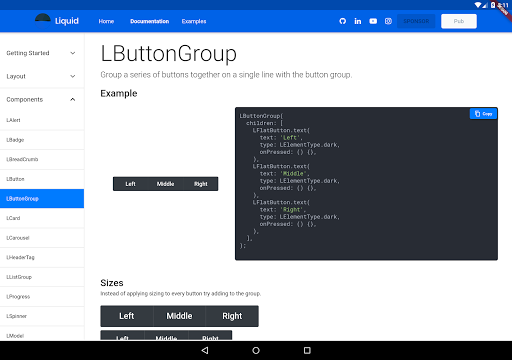The width and height of the screenshot is (512, 360).
Task: Click the Components sidebar label
Action: 24,99
